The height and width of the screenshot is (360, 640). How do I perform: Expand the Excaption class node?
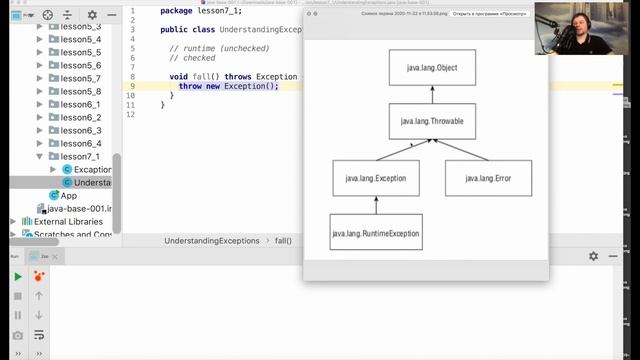(53, 169)
